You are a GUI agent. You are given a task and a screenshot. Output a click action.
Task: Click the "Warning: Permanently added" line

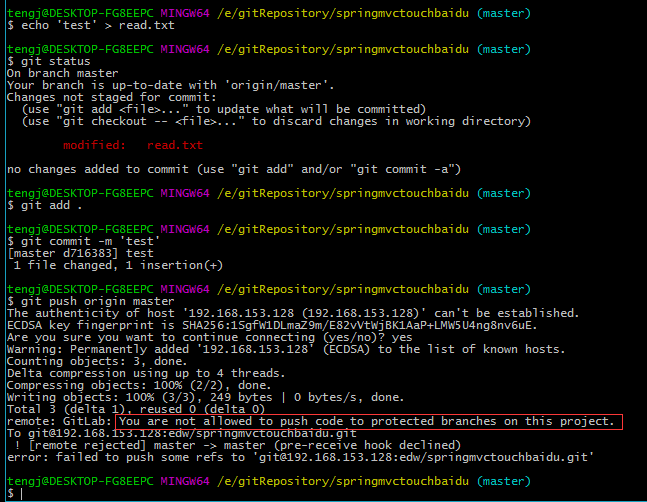pyautogui.click(x=286, y=349)
